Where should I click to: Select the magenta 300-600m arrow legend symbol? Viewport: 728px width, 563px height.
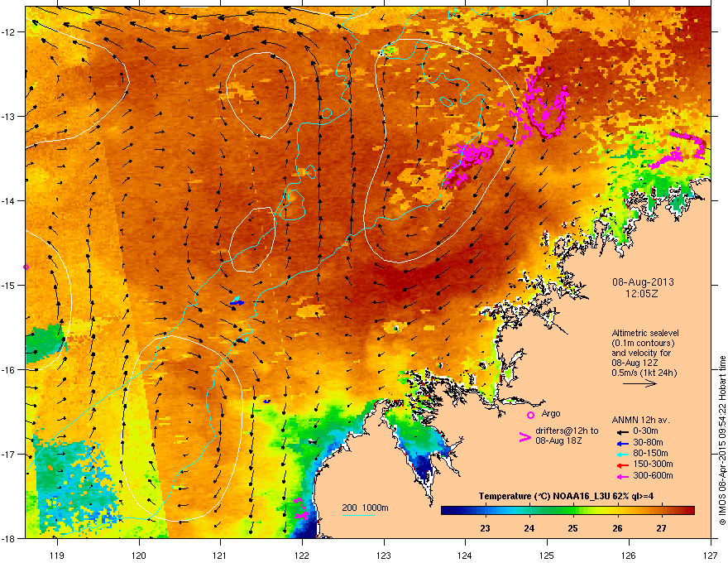pyautogui.click(x=623, y=476)
